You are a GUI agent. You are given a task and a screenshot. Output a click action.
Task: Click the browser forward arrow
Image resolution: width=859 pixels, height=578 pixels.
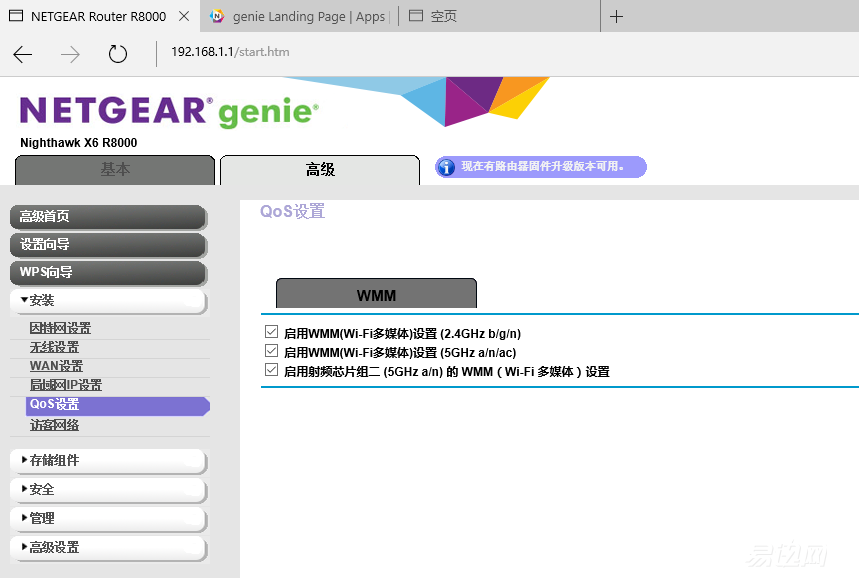(x=70, y=54)
